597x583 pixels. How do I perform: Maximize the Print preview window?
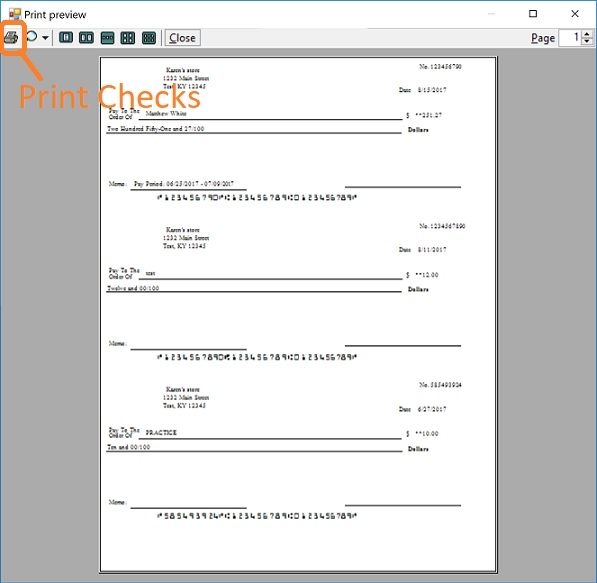[x=533, y=14]
